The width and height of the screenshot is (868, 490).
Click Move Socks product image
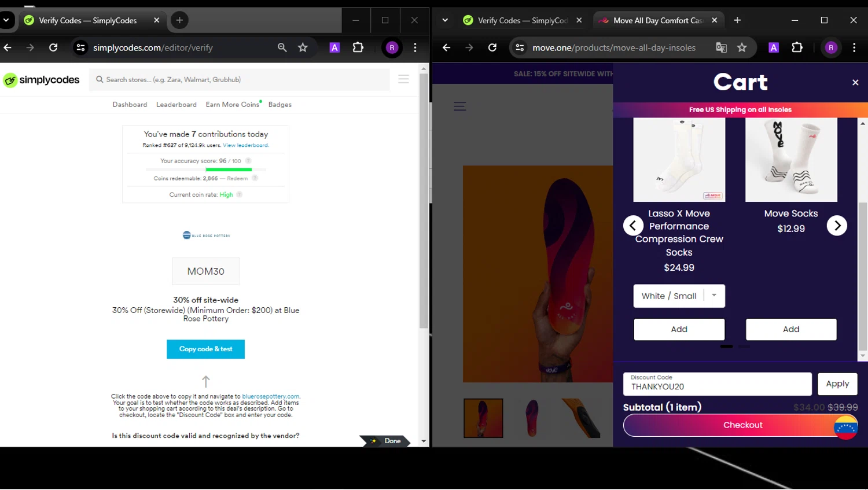tap(791, 160)
